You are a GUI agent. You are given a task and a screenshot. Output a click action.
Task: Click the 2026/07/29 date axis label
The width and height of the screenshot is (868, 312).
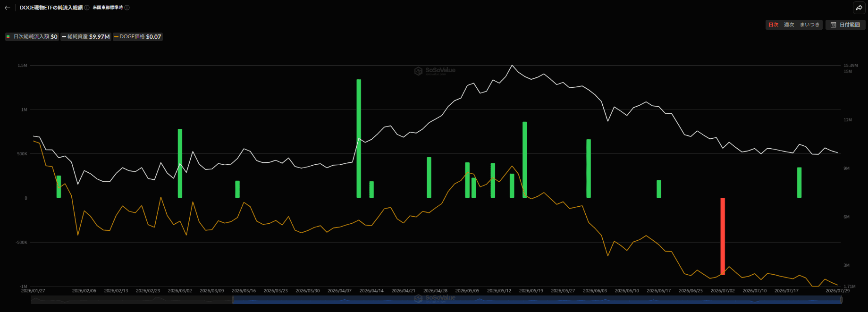[x=837, y=291]
